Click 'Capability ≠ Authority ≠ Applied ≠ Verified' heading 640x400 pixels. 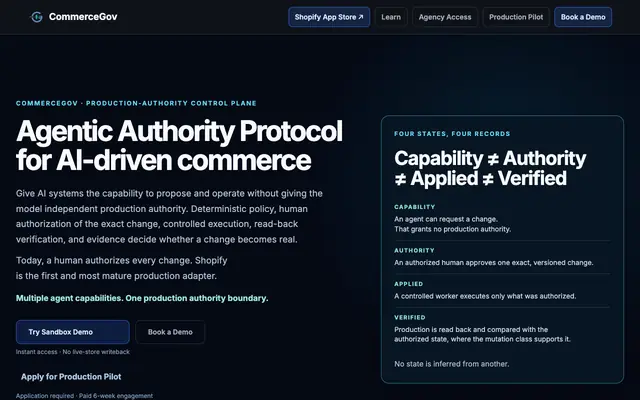coord(490,168)
